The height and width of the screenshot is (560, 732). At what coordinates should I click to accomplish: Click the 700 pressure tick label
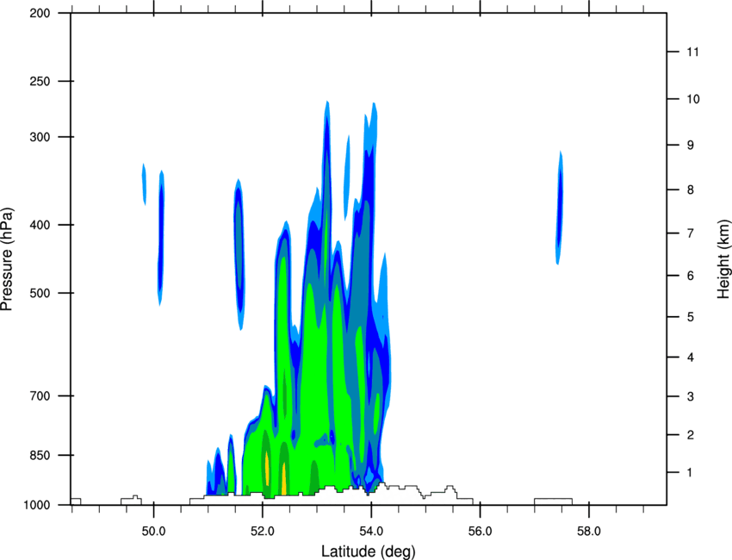point(40,395)
